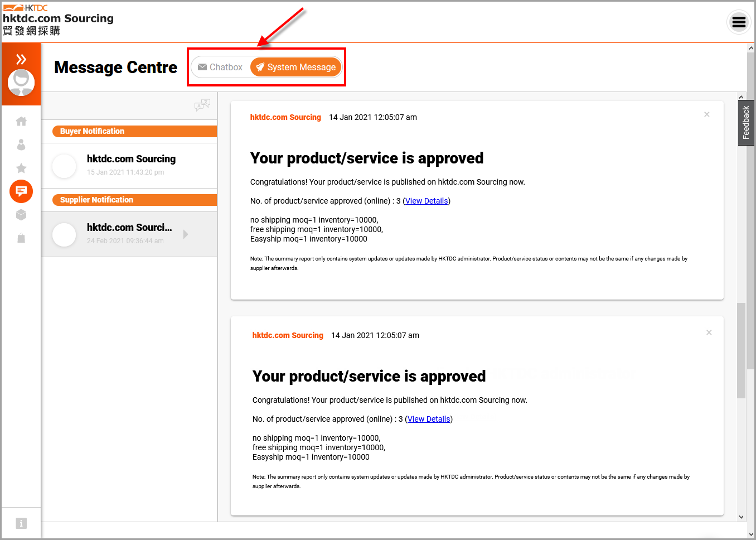756x540 pixels.
Task: Click the message panel scroll down arrow
Action: (x=741, y=517)
